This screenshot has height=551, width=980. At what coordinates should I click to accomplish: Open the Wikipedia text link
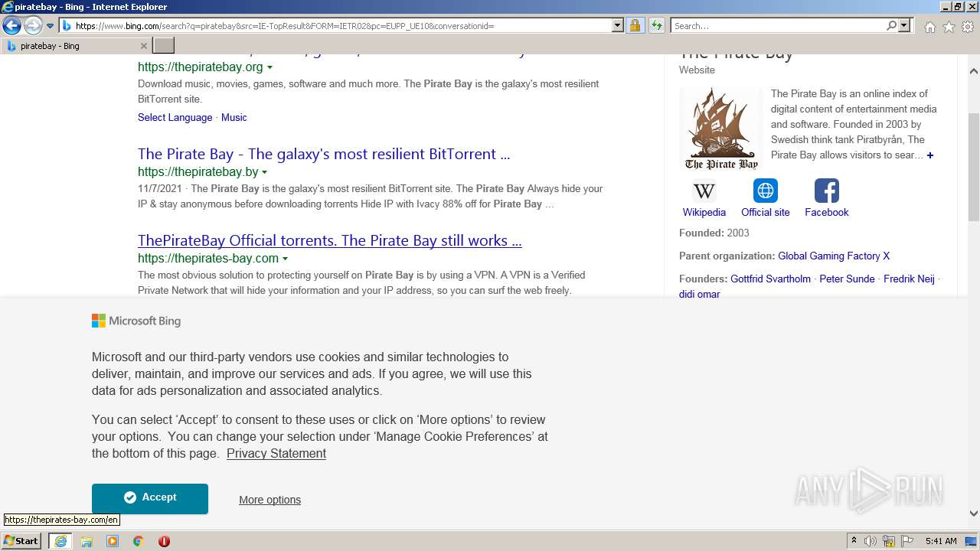[704, 212]
